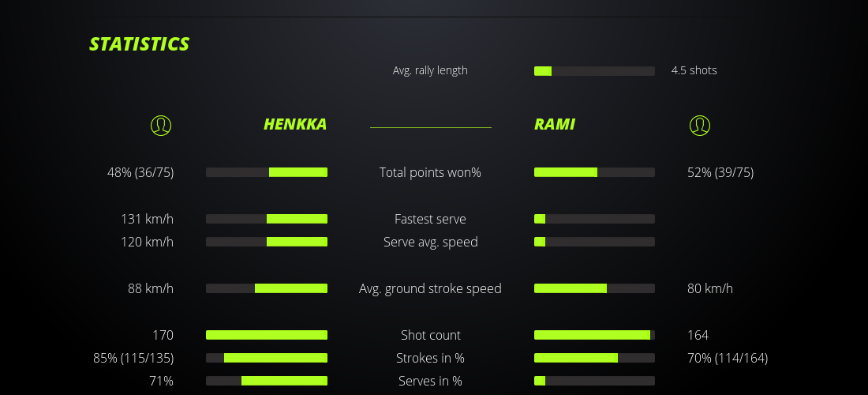This screenshot has width=868, height=395.
Task: Click the STATISTICS heading
Action: pyautogui.click(x=139, y=44)
